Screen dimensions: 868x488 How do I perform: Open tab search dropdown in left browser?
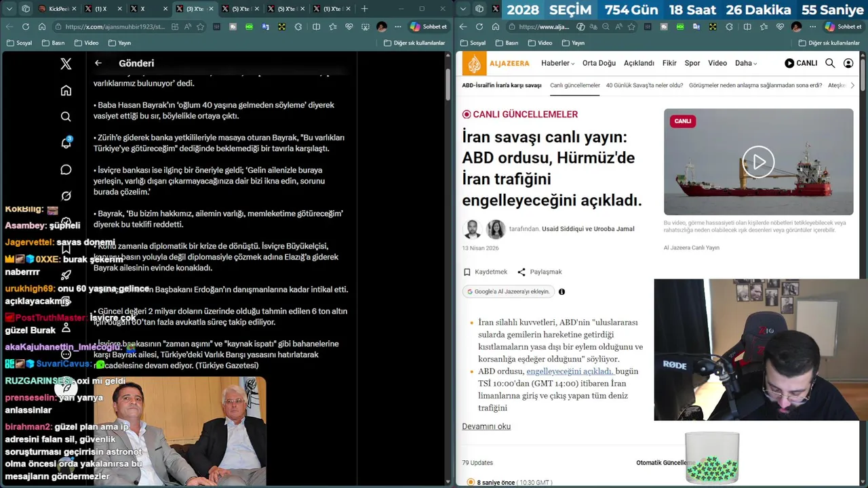click(9, 9)
